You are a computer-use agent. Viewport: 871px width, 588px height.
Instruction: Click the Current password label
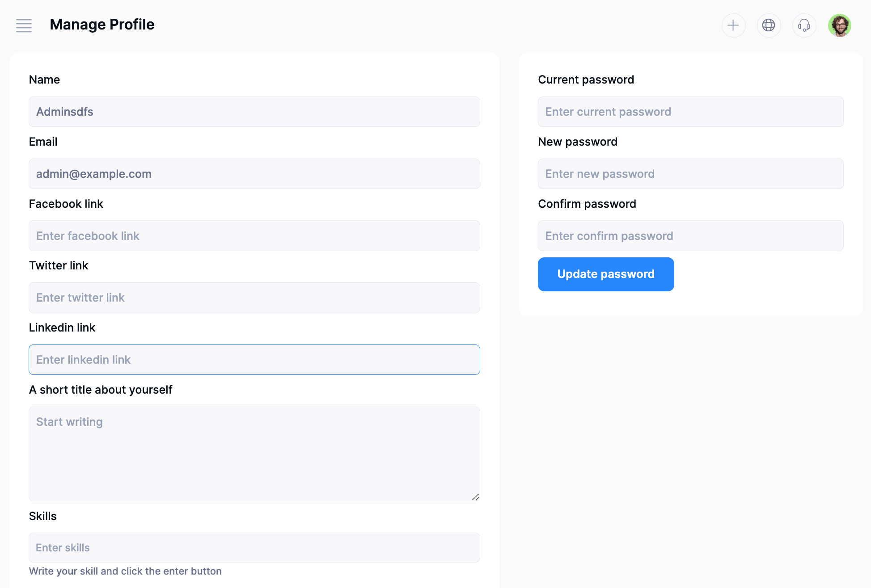tap(586, 80)
